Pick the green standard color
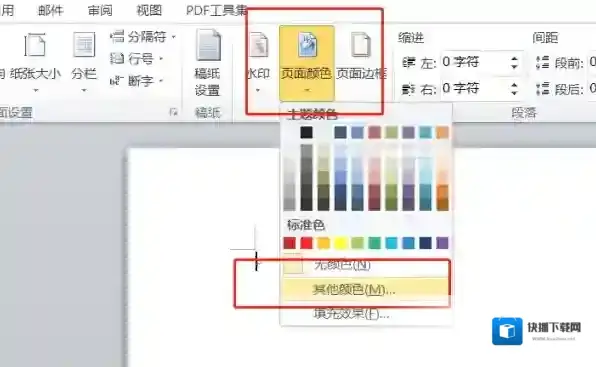Viewport: 596px width, 367px height. click(x=374, y=243)
